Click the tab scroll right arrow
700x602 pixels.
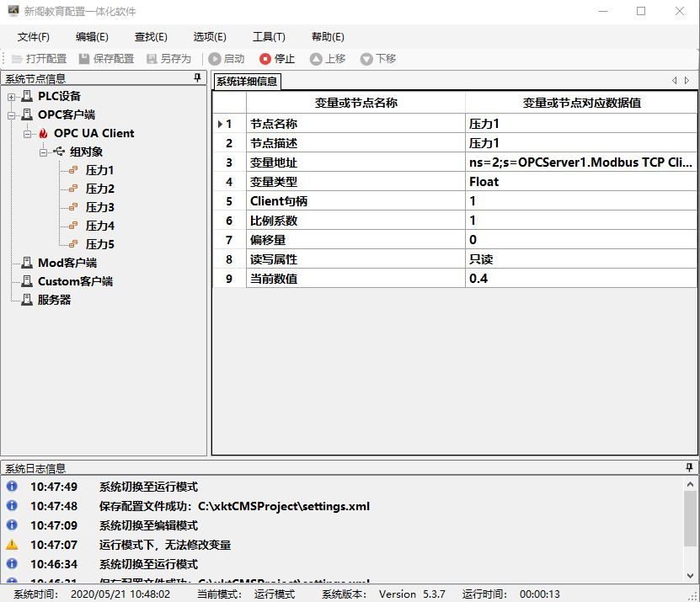[687, 81]
